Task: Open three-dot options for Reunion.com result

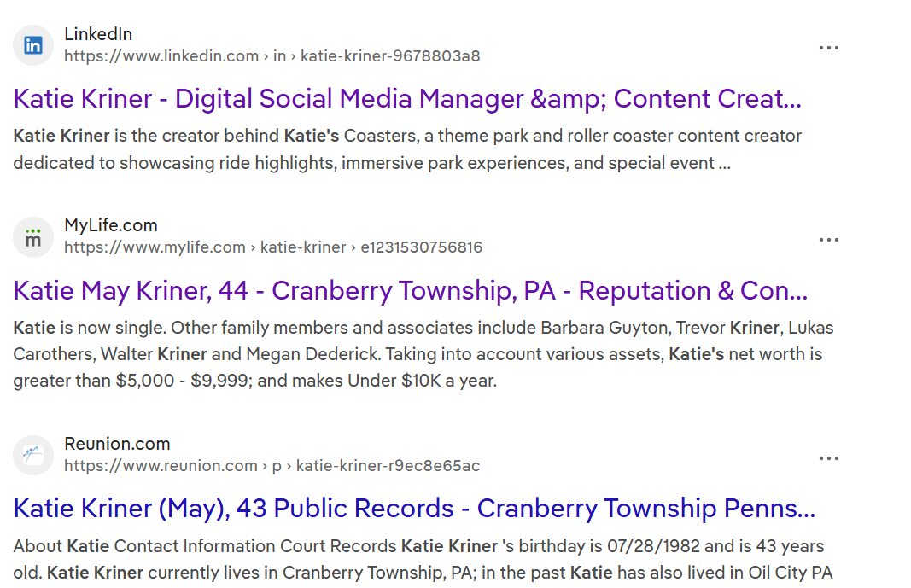Action: 828,458
